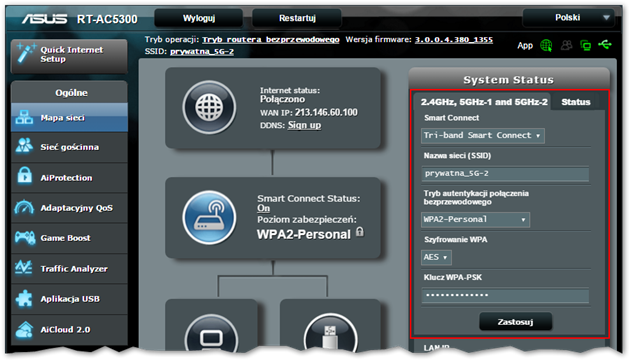The image size is (630, 361).
Task: Open Mapa sieci menu item
Action: [70, 117]
